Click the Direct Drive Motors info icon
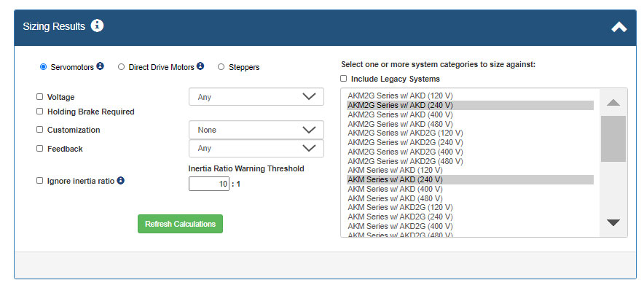Image resolution: width=644 pixels, height=288 pixels. click(x=200, y=66)
